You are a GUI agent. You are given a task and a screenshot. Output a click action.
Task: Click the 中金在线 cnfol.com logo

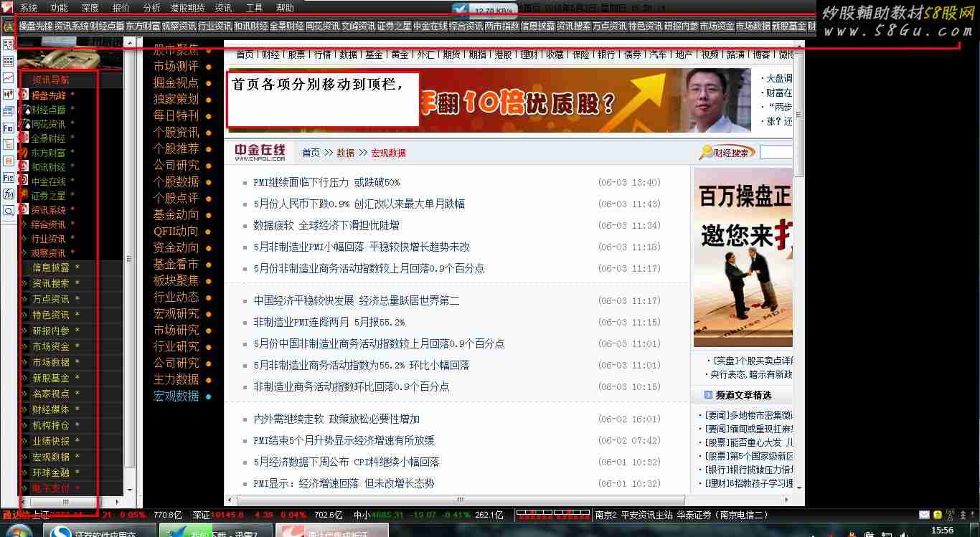pos(260,152)
